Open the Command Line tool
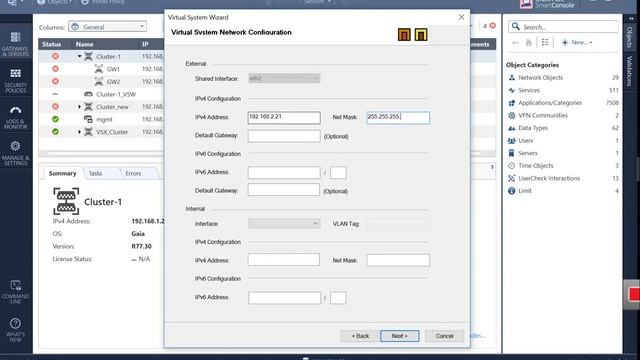 pos(16,291)
